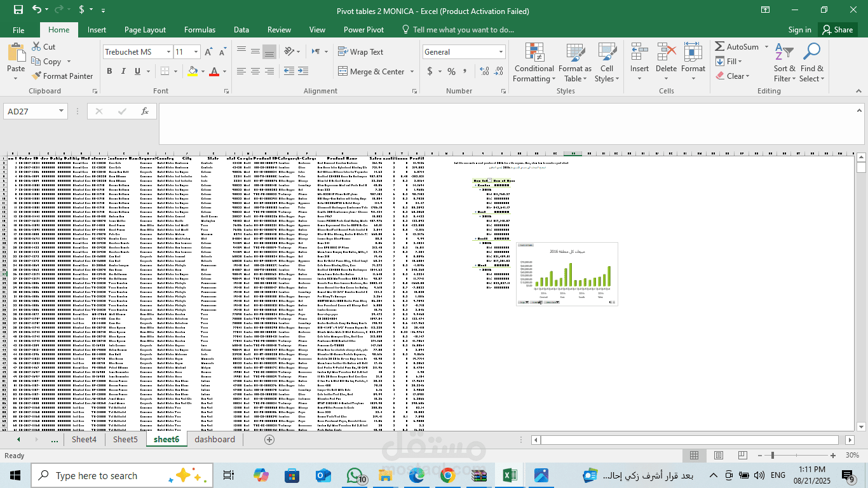
Task: Increase the cell indent
Action: (x=302, y=71)
